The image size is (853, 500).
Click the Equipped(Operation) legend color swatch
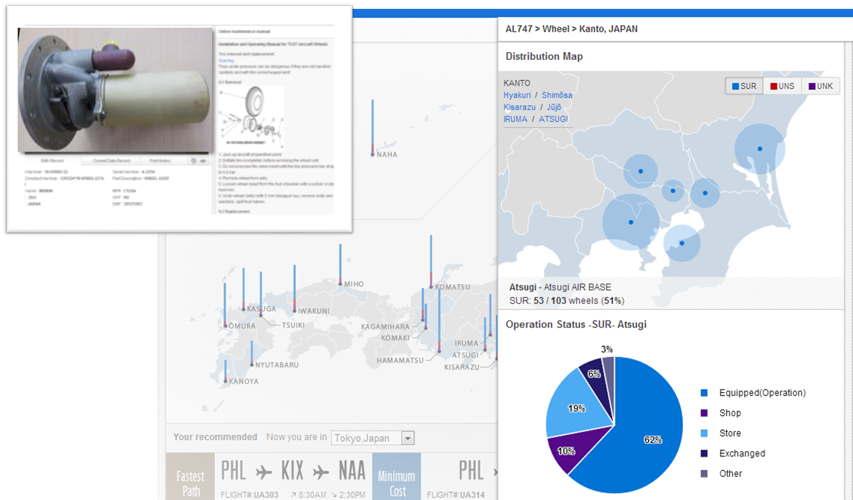tap(705, 393)
